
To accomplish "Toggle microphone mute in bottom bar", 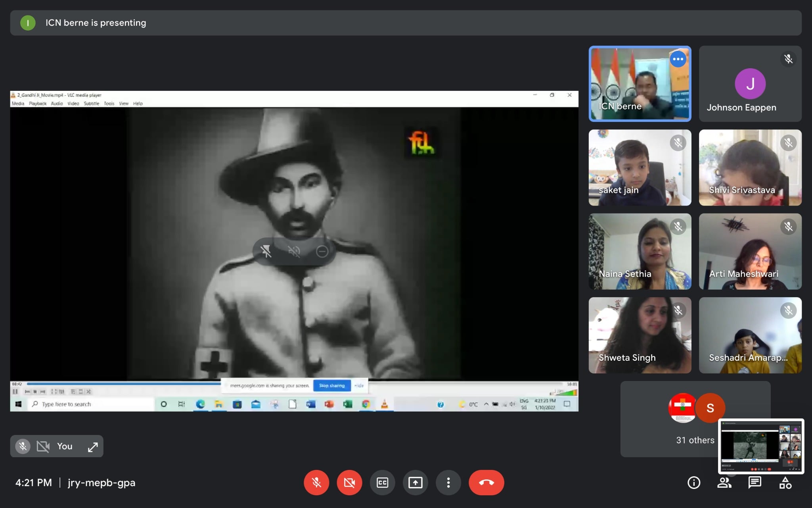I will (316, 483).
